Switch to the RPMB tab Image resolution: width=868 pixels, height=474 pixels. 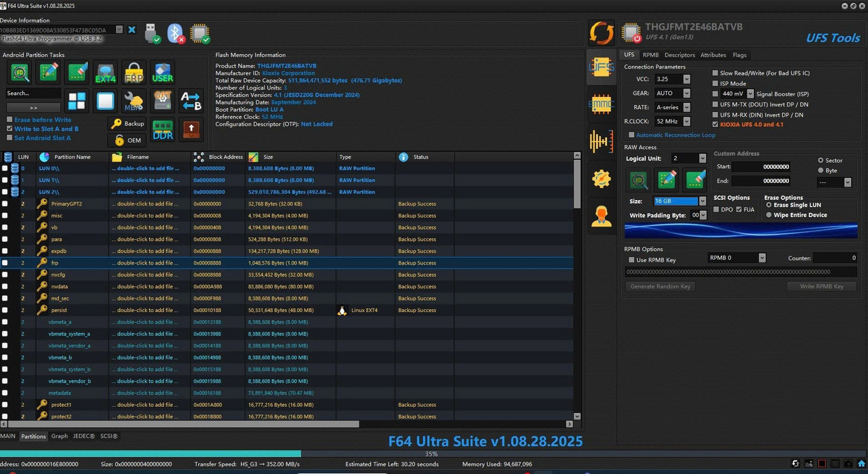[x=650, y=55]
